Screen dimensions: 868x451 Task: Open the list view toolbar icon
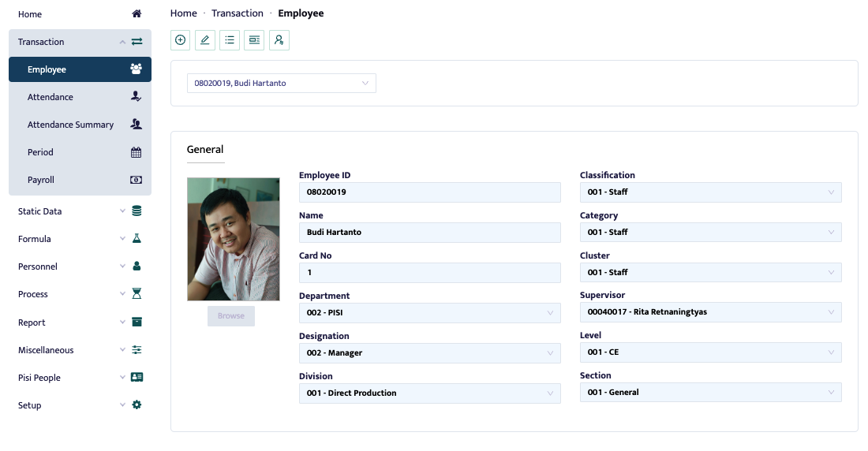click(x=230, y=40)
